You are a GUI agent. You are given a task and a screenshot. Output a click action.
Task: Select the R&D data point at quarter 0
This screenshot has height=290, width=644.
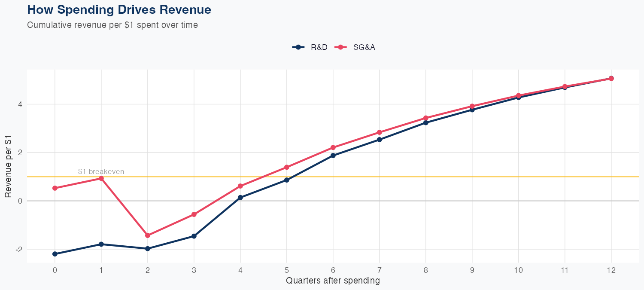pos(55,254)
